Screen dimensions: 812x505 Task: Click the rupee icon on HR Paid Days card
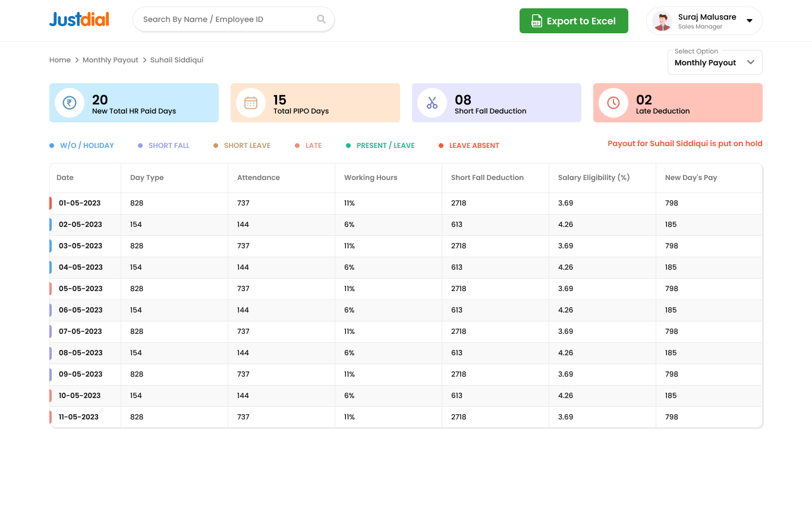coord(70,103)
